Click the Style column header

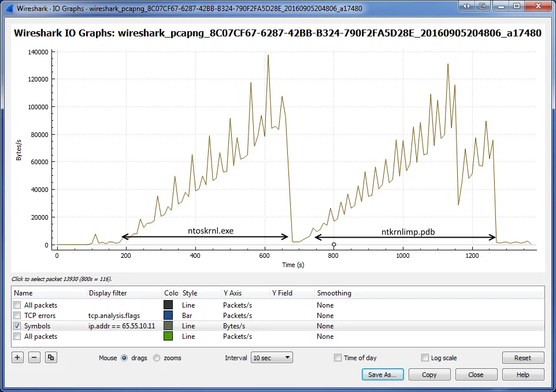coord(201,293)
